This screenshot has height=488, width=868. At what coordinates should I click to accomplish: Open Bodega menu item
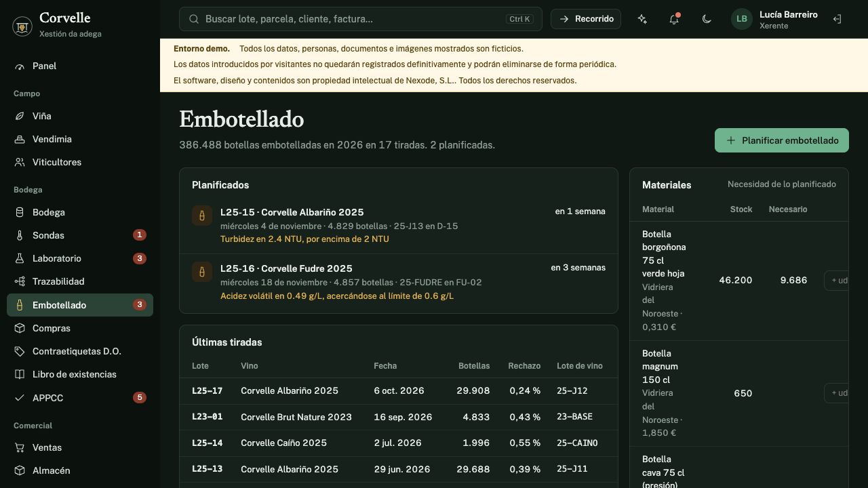tap(80, 212)
